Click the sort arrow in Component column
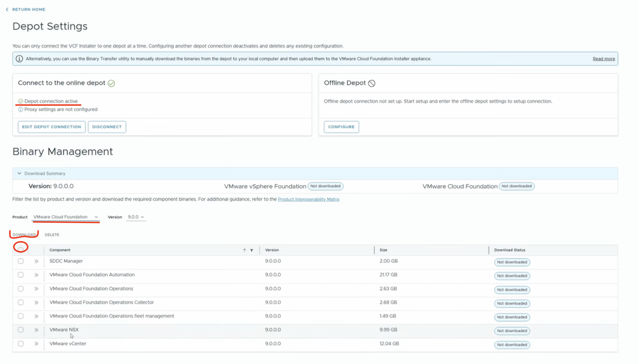638x364 pixels. (x=244, y=250)
